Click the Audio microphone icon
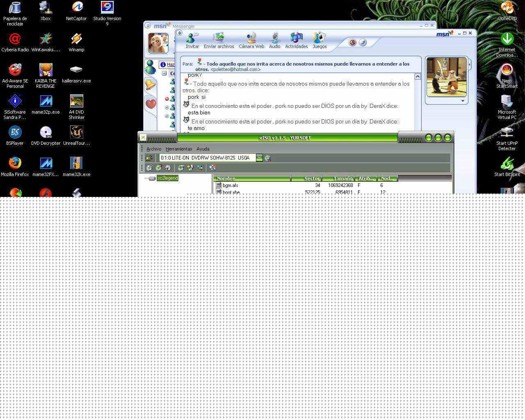The height and width of the screenshot is (420, 525). pyautogui.click(x=275, y=41)
